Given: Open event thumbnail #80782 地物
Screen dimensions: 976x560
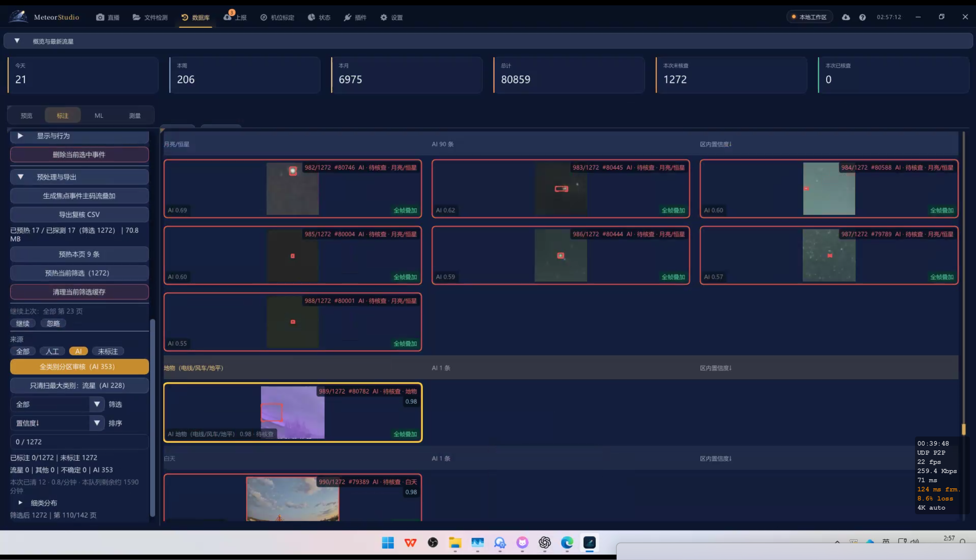Looking at the screenshot, I should pyautogui.click(x=293, y=412).
